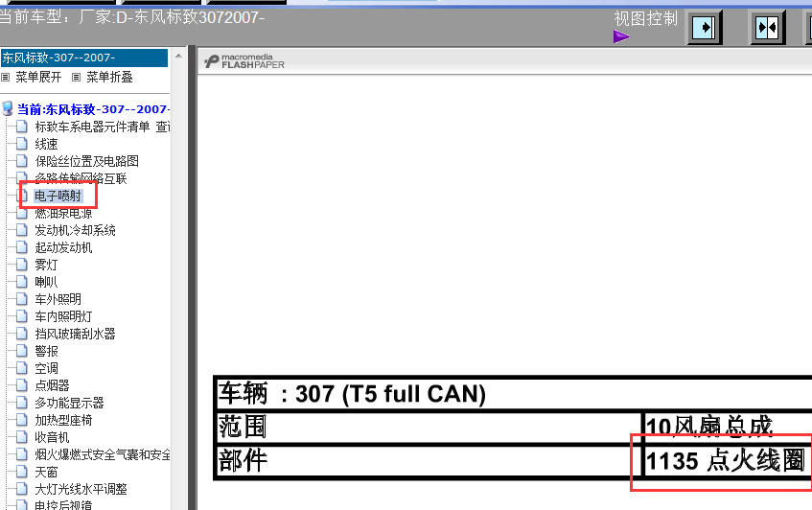Screen dimensions: 812x510
Task: Open 烟火爆燃式安全气囊 entry
Action: point(103,454)
